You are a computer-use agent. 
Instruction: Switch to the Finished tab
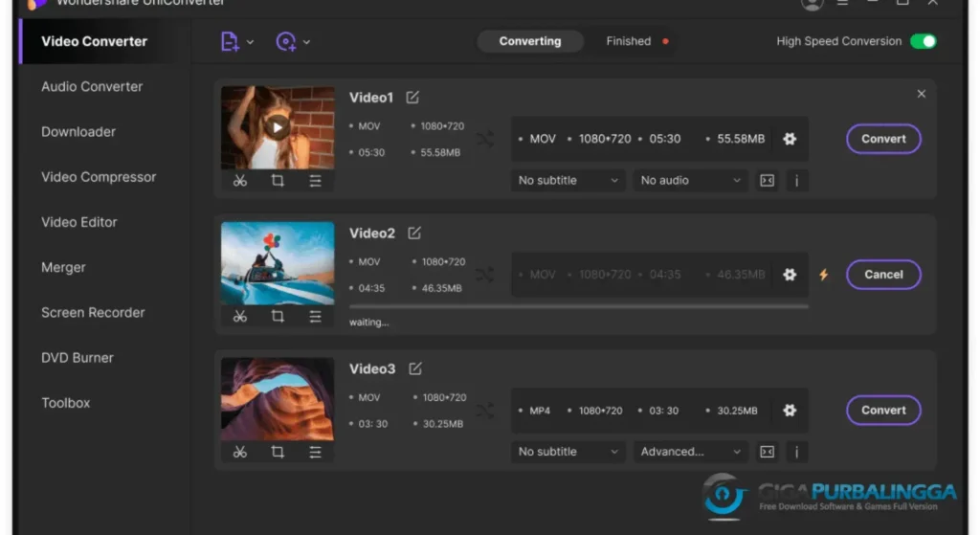(x=628, y=41)
